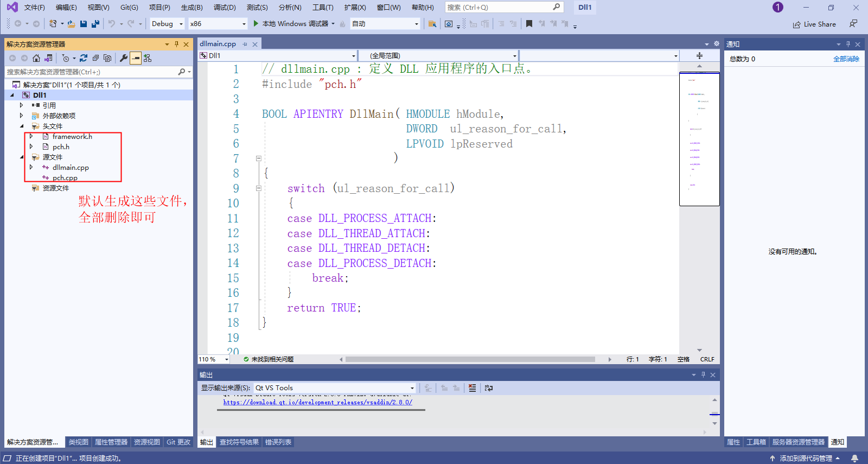Open the 扩展(X) menu

coord(355,8)
